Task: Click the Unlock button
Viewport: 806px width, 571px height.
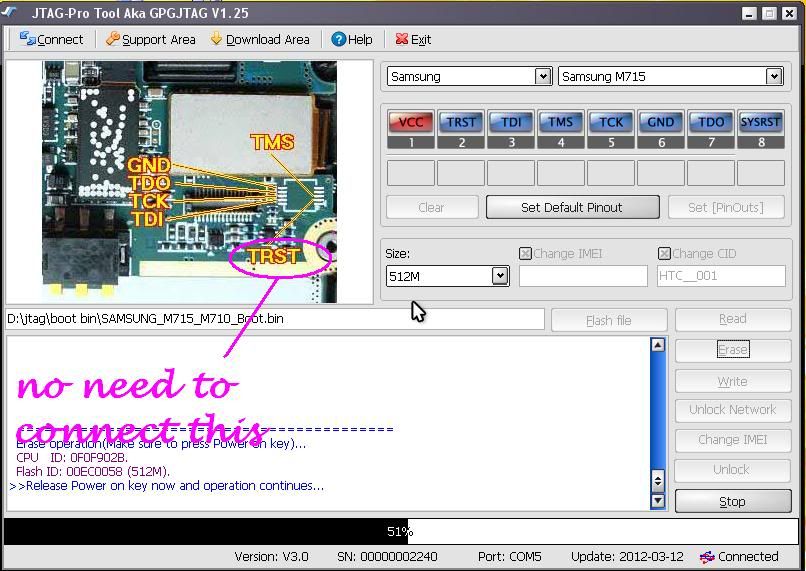Action: (732, 470)
